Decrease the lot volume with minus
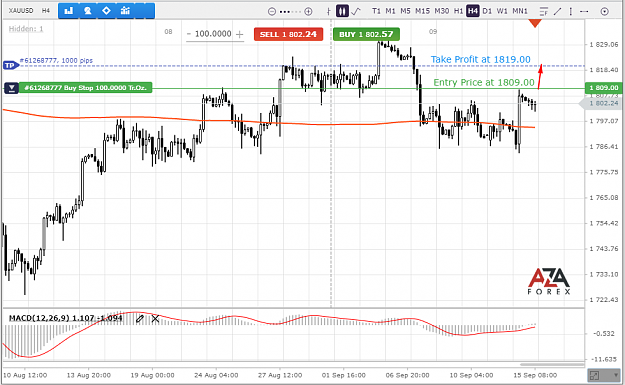 coord(189,34)
